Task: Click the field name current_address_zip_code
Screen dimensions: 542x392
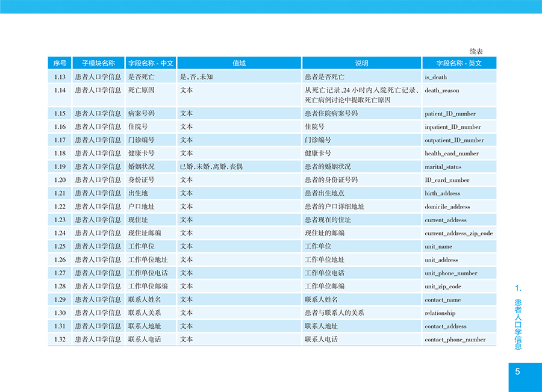Action: [x=459, y=234]
